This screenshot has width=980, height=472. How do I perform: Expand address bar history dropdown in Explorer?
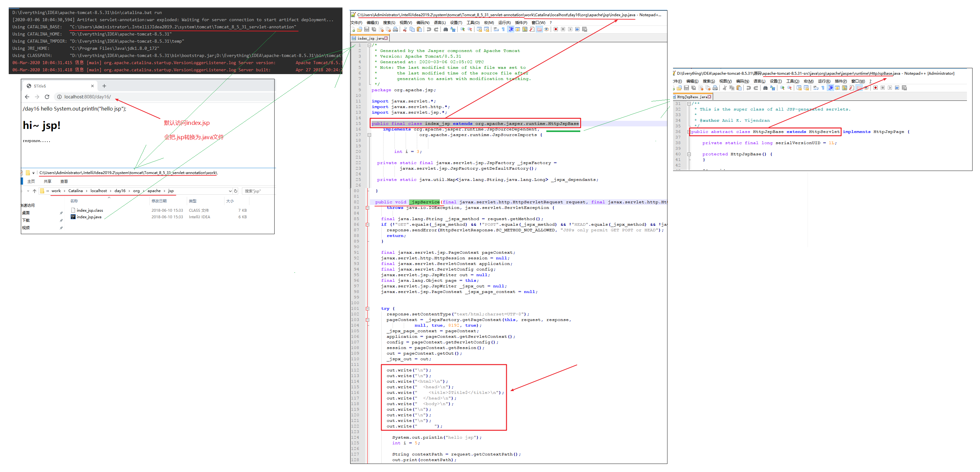coord(230,191)
